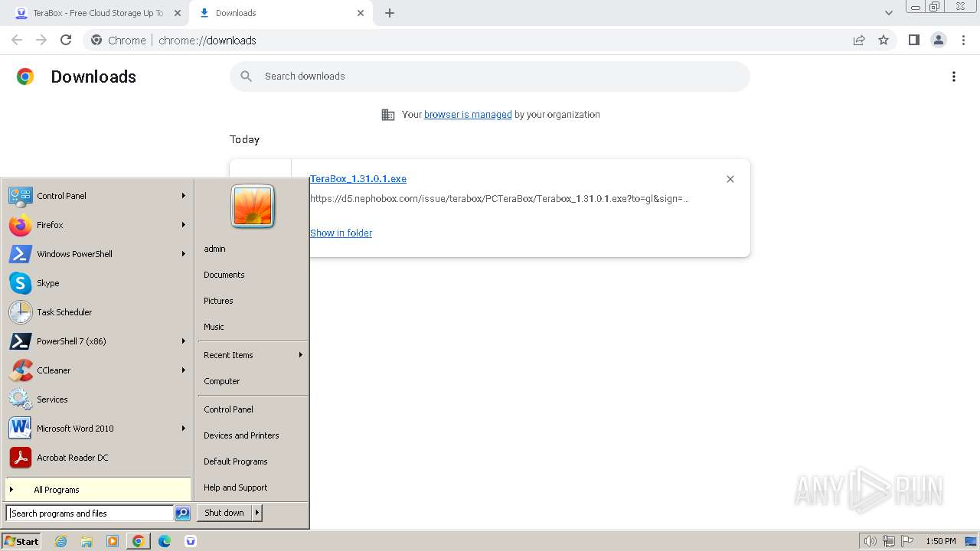Viewport: 980px width, 551px height.
Task: Click the chrome://downloads address bar
Action: tap(490, 40)
